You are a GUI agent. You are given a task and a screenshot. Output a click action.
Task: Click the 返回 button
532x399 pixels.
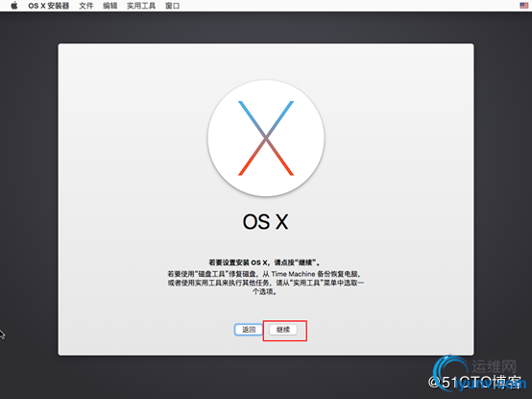click(x=249, y=330)
